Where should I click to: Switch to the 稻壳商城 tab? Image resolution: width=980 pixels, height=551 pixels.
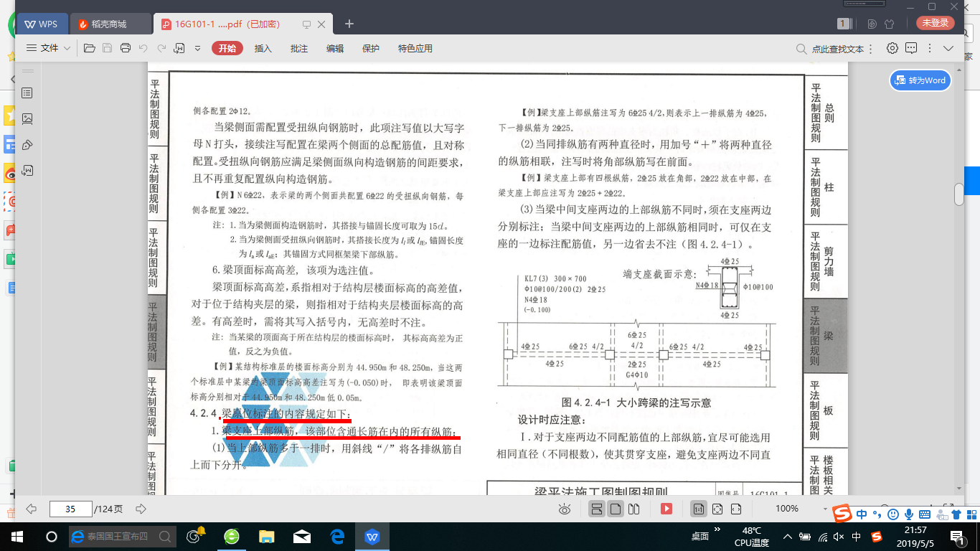click(x=111, y=24)
